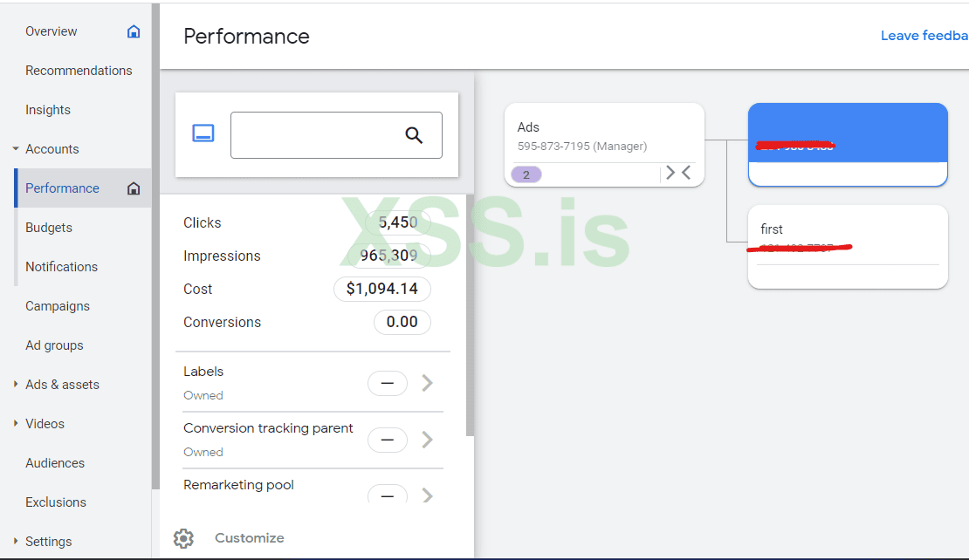Collapse the Accounts section arrow
This screenshot has width=969, height=560.
point(16,149)
